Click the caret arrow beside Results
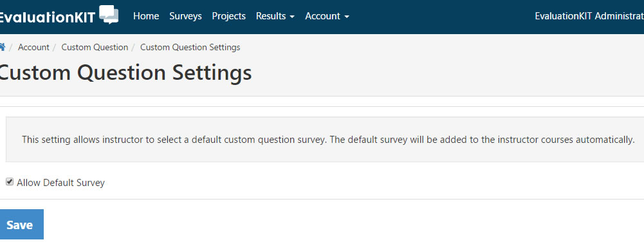The image size is (644, 242). tap(292, 17)
